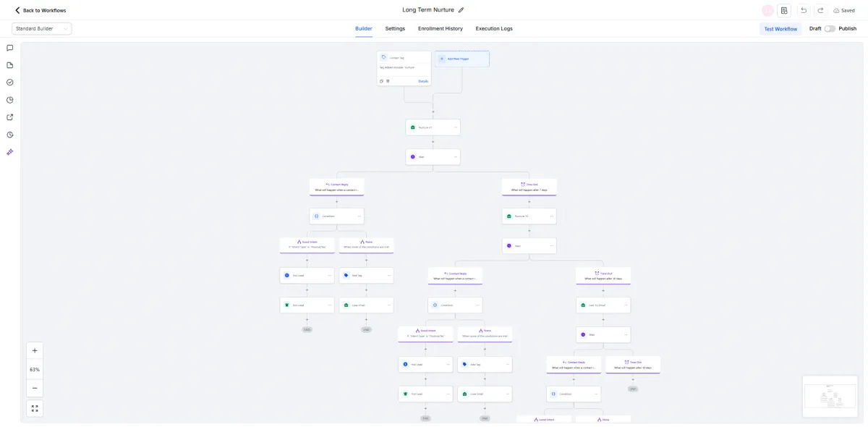The image size is (868, 427).
Task: Click the purple AI sparkle icon
Action: pos(10,152)
